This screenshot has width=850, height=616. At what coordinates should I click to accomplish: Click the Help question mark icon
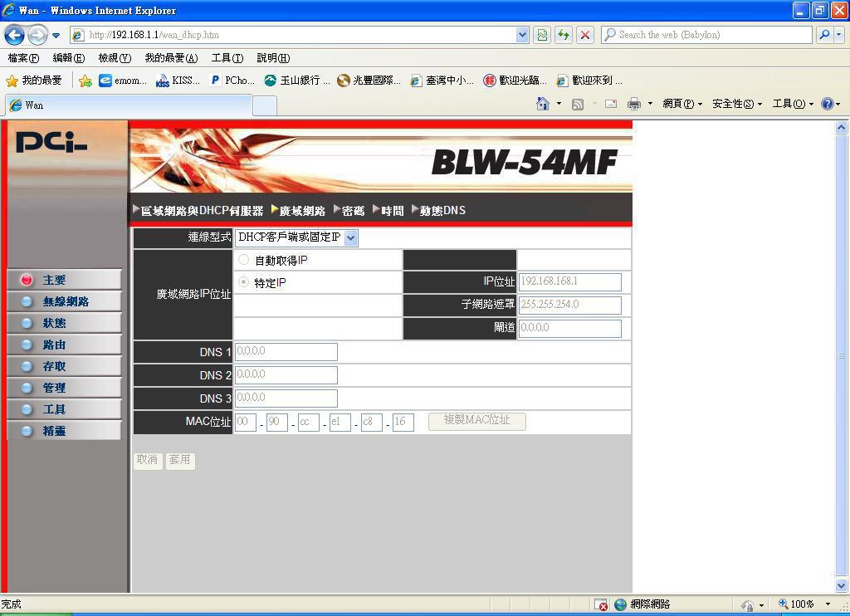[x=828, y=104]
